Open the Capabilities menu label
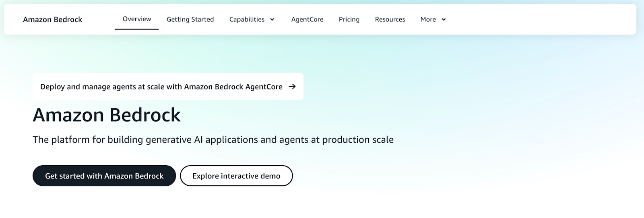This screenshot has height=218, width=644. tap(247, 19)
